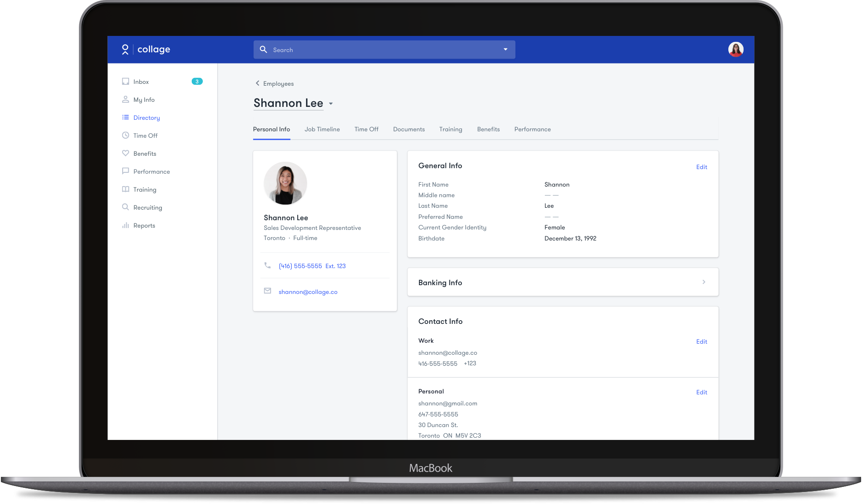Select the Training tab
Viewport: 862px width, 504px height.
click(x=451, y=129)
